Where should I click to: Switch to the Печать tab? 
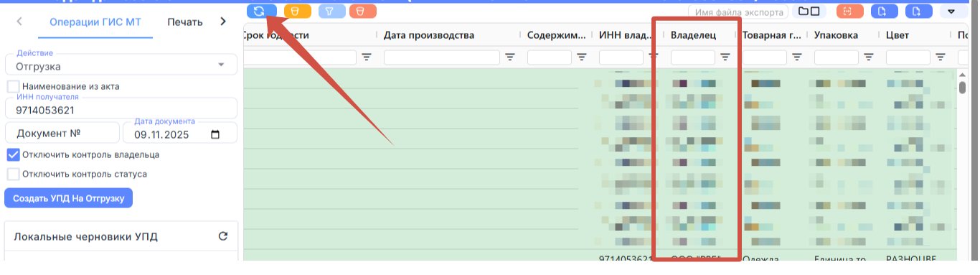[x=185, y=22]
